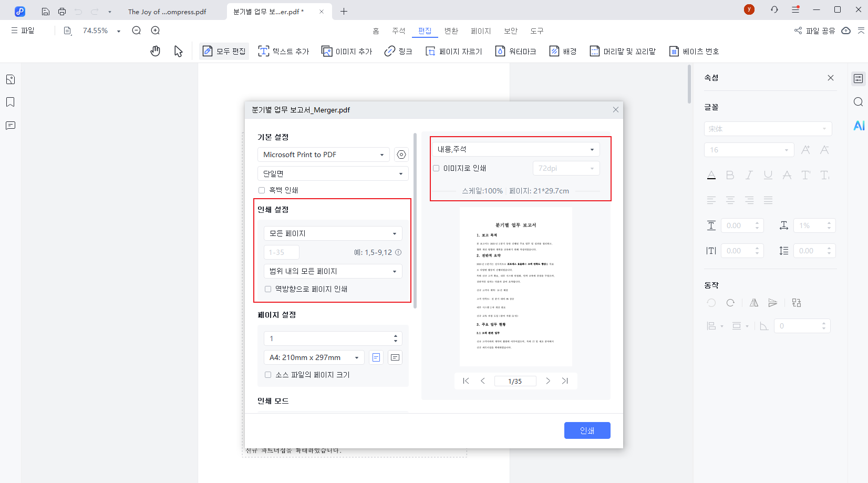This screenshot has height=483, width=868.
Task: Open A4 paper size dropdown
Action: point(314,357)
